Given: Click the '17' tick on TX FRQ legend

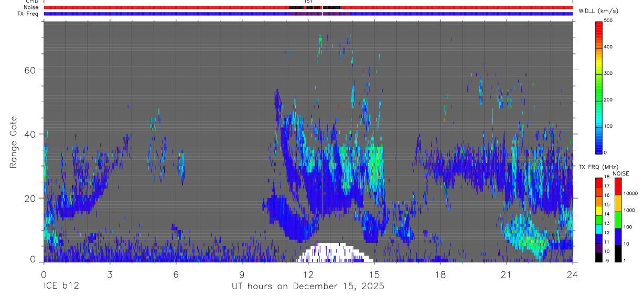Looking at the screenshot, I should (x=607, y=186).
